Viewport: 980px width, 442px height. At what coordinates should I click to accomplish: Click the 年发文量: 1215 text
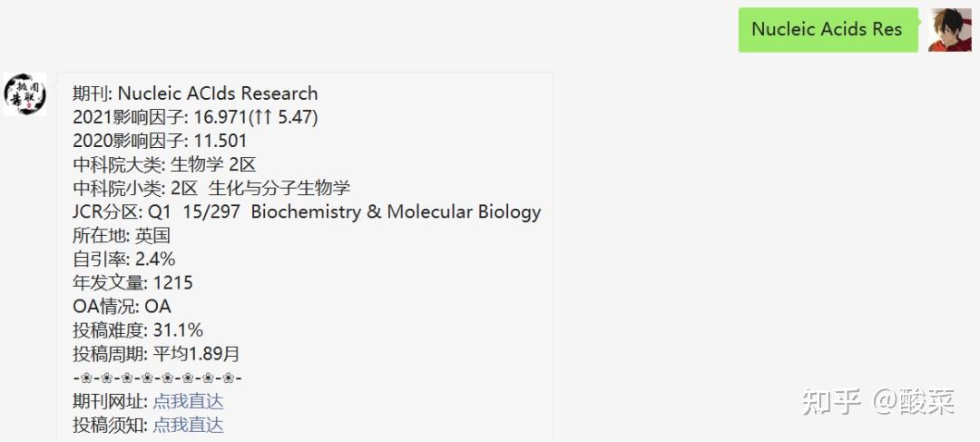[132, 282]
